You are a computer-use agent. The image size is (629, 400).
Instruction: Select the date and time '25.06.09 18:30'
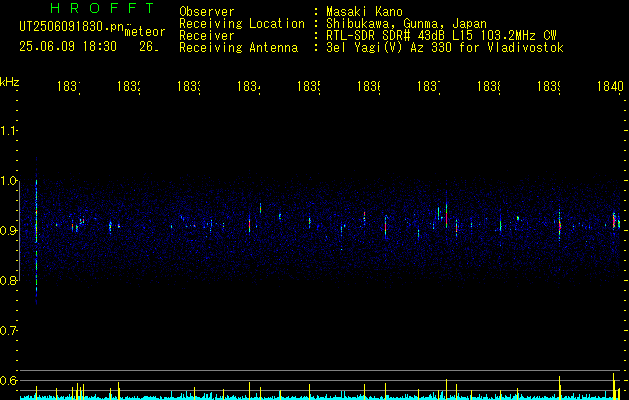[x=68, y=47]
